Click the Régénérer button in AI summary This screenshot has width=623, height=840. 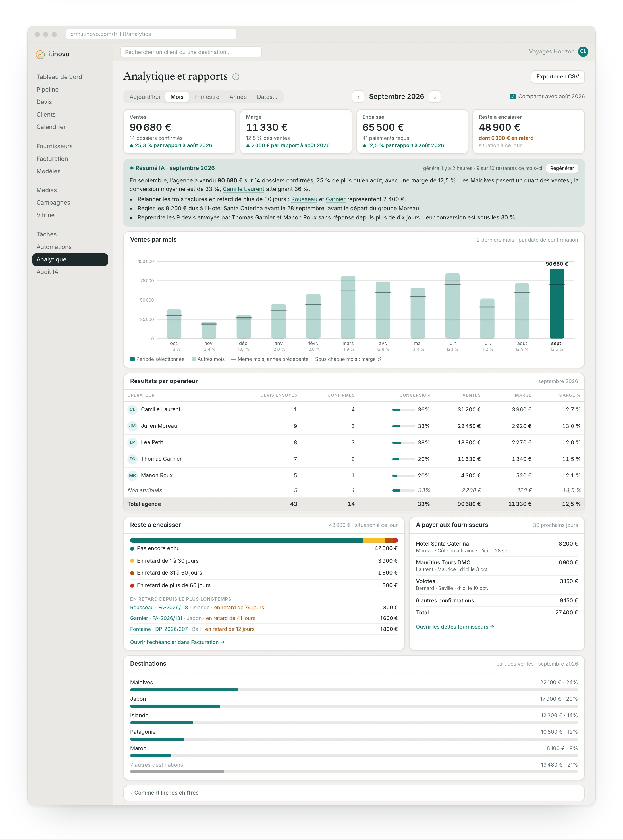tap(562, 168)
